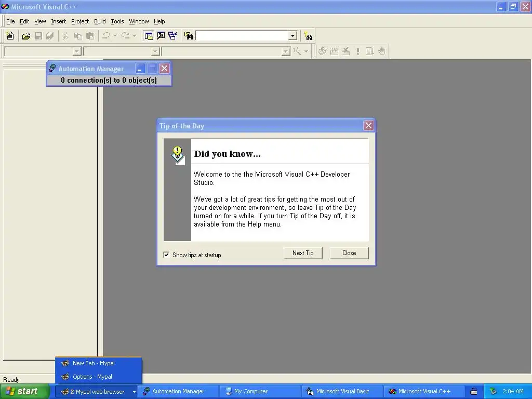532x399 pixels.
Task: Open the Window menu
Action: (x=139, y=21)
